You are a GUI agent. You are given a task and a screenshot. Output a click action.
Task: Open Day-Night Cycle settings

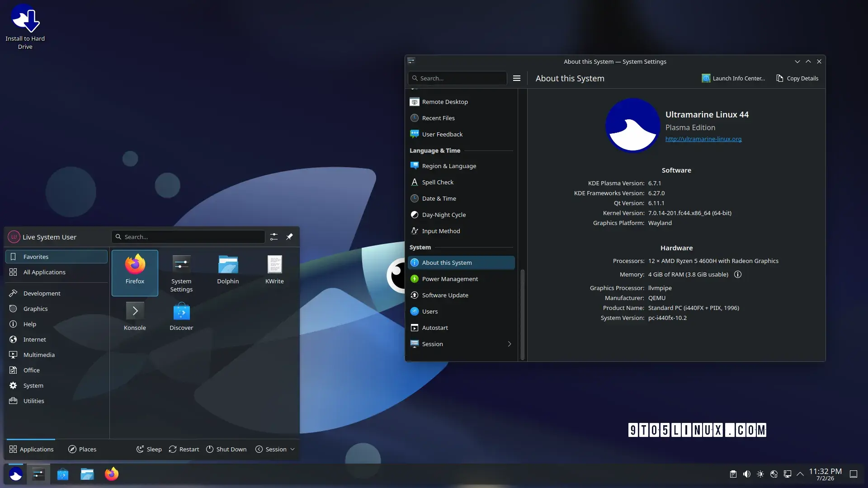461,215
